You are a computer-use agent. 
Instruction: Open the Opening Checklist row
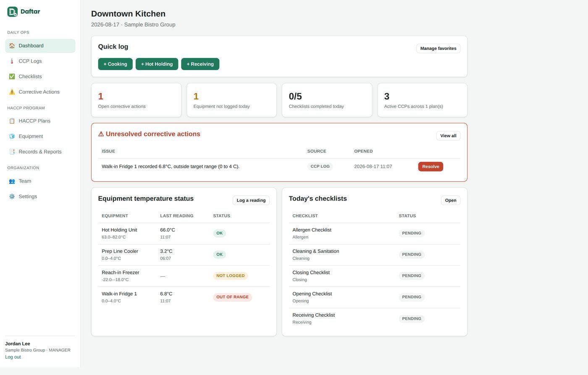pyautogui.click(x=375, y=297)
